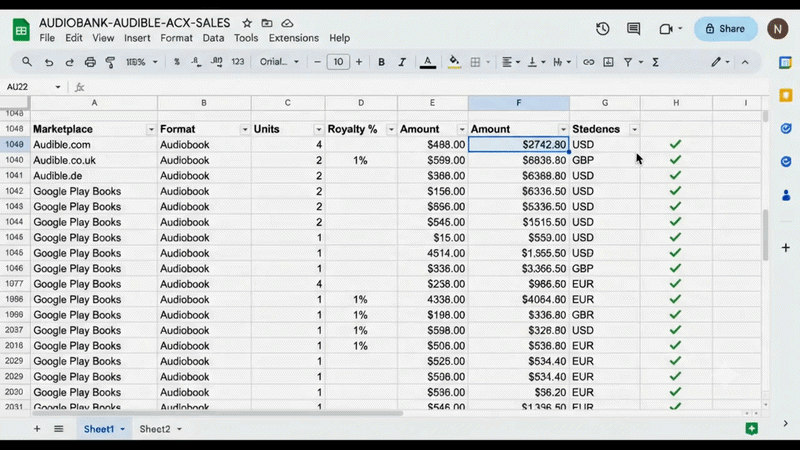Insert a chart
The width and height of the screenshot is (800, 450).
click(608, 62)
